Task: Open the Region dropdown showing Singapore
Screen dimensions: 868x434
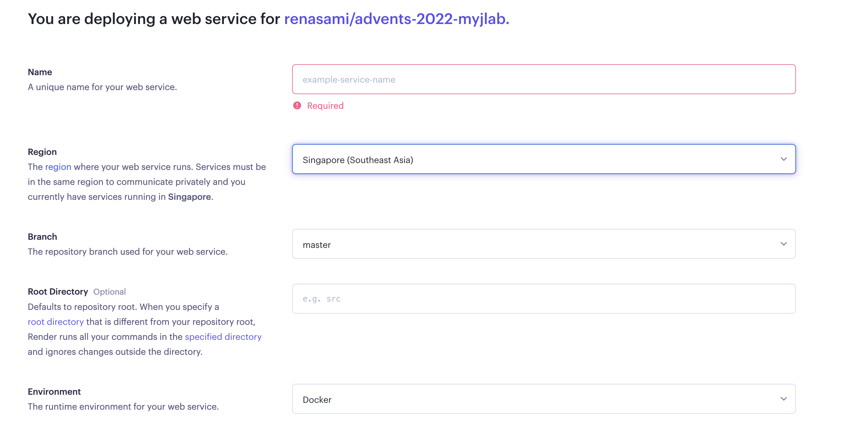Action: (543, 159)
